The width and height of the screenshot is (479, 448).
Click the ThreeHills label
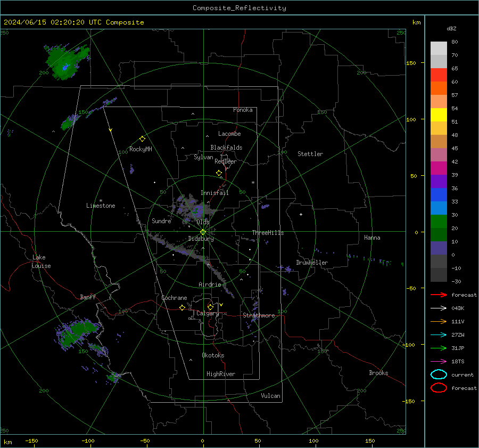pos(268,233)
